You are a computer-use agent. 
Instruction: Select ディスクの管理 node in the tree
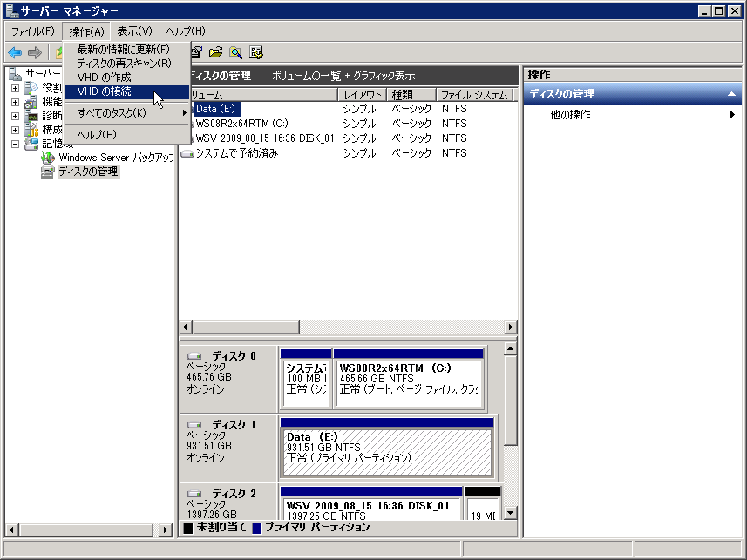(87, 172)
